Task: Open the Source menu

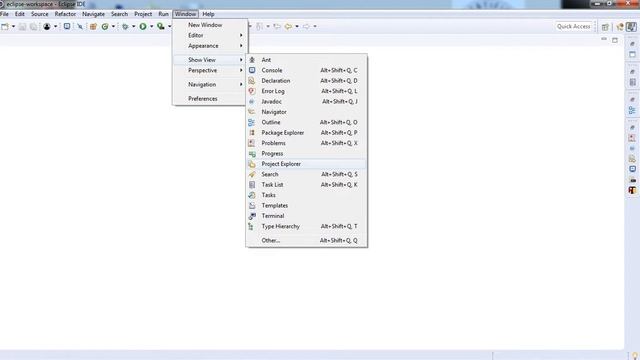Action: [x=40, y=14]
